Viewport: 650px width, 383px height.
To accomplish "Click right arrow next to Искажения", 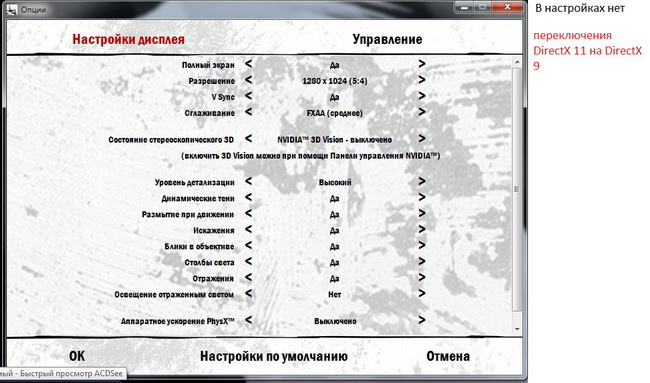I will tap(422, 229).
